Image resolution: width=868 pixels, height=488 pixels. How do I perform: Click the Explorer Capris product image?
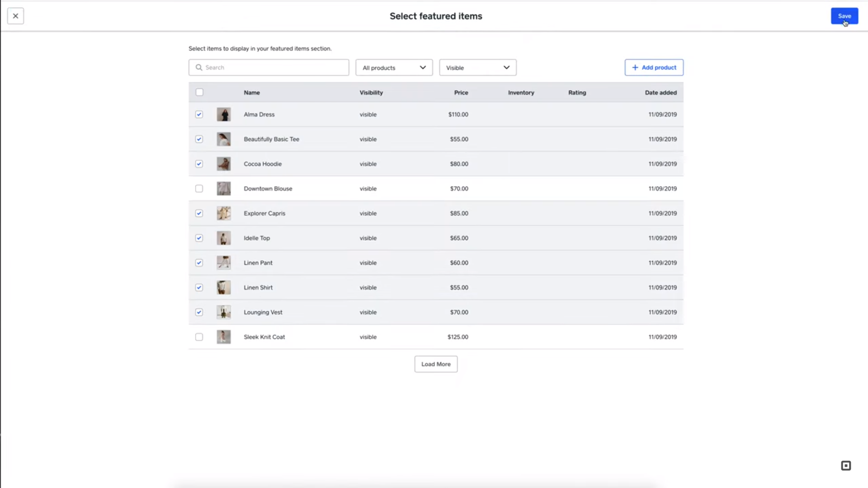(x=223, y=213)
